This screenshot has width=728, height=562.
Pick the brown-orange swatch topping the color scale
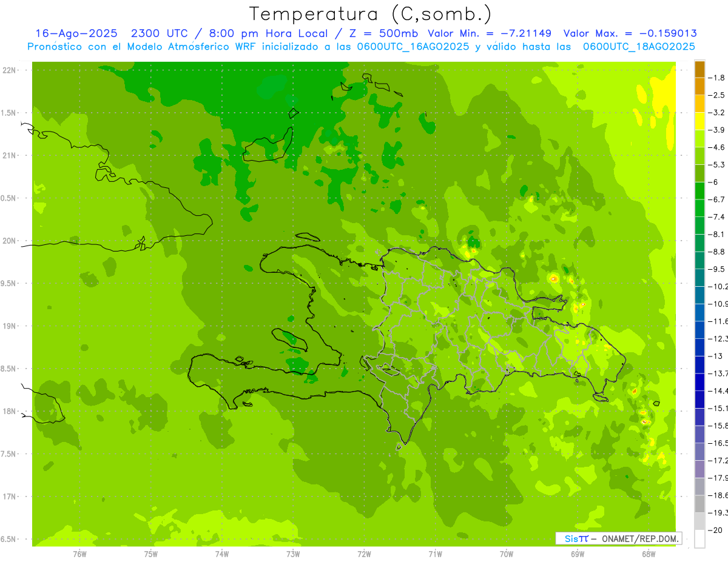[699, 69]
